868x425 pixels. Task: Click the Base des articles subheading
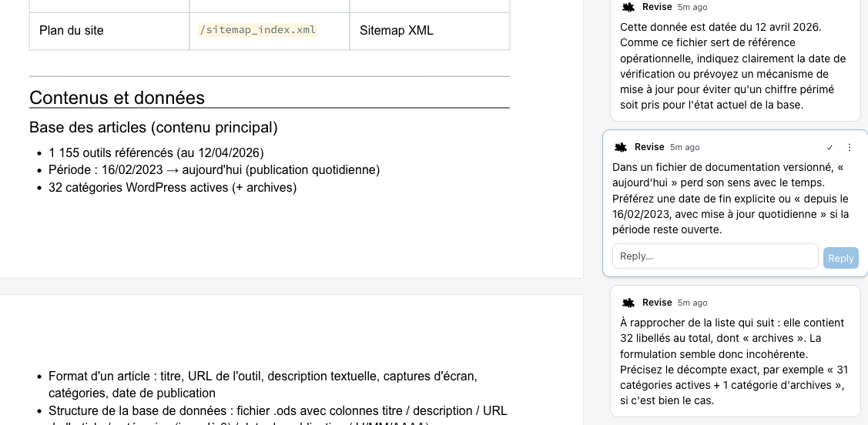153,127
